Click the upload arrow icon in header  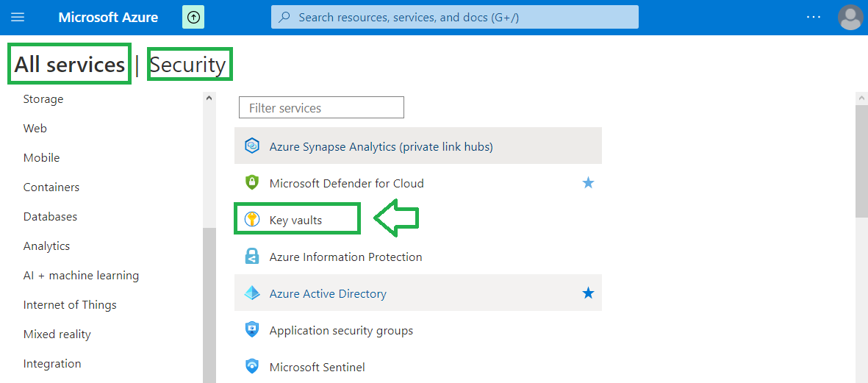[193, 17]
